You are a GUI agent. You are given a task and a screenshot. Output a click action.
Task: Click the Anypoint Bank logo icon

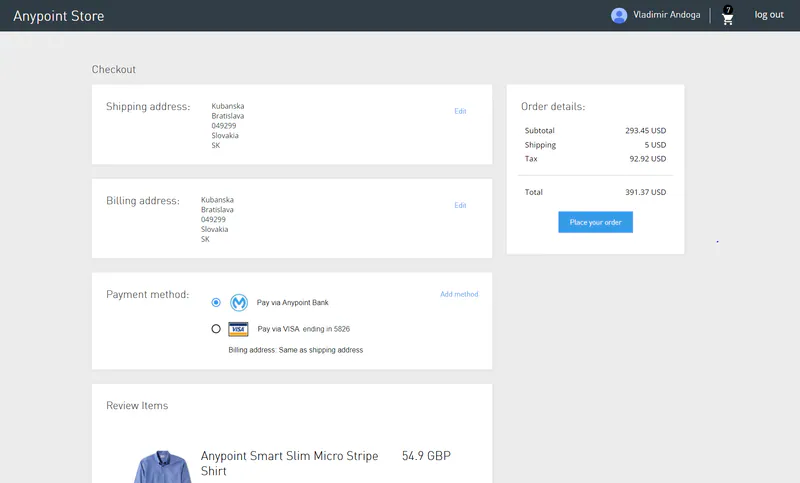coord(239,302)
